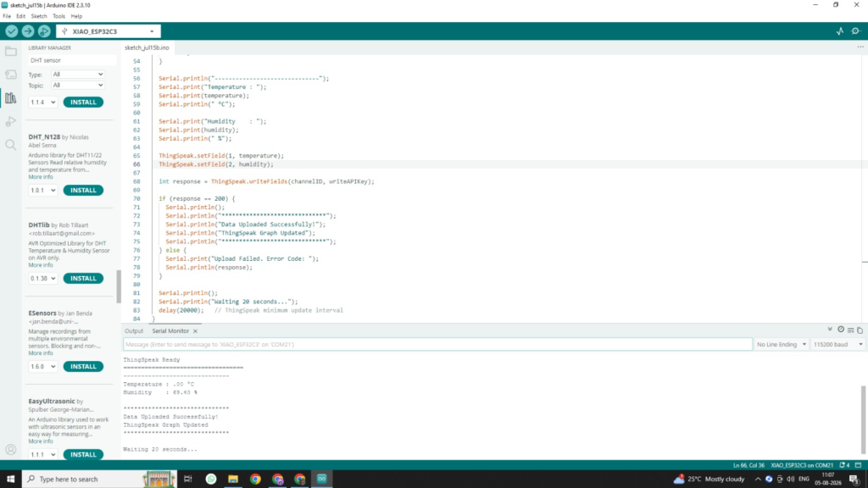Toggle the Library Manager sidebar icon

10,98
